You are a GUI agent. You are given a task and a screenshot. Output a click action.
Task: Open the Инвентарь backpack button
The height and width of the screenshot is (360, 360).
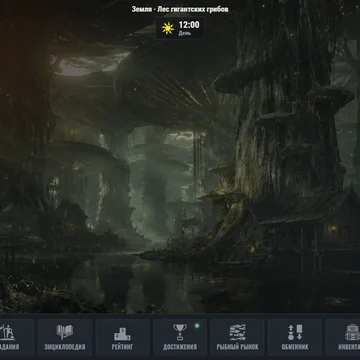(343, 337)
